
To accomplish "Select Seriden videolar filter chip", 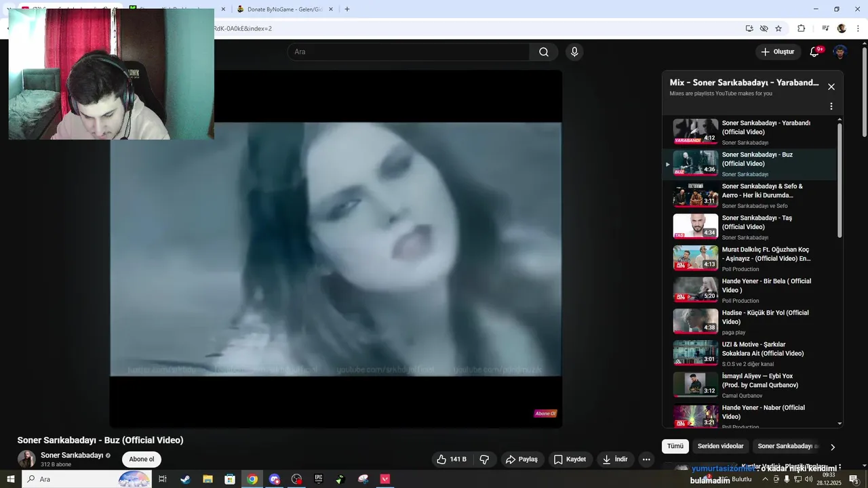I will 721,446.
